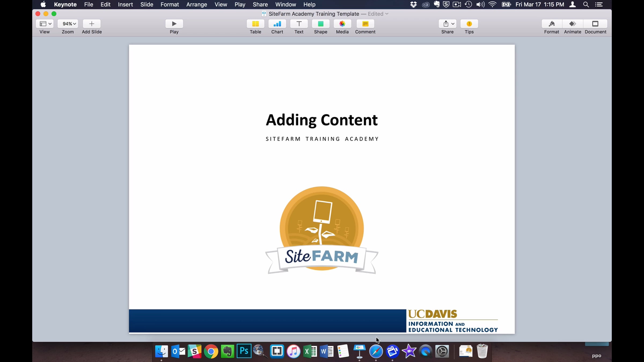644x362 pixels.
Task: Click the shield S menu bar icon
Action: pyautogui.click(x=446, y=5)
